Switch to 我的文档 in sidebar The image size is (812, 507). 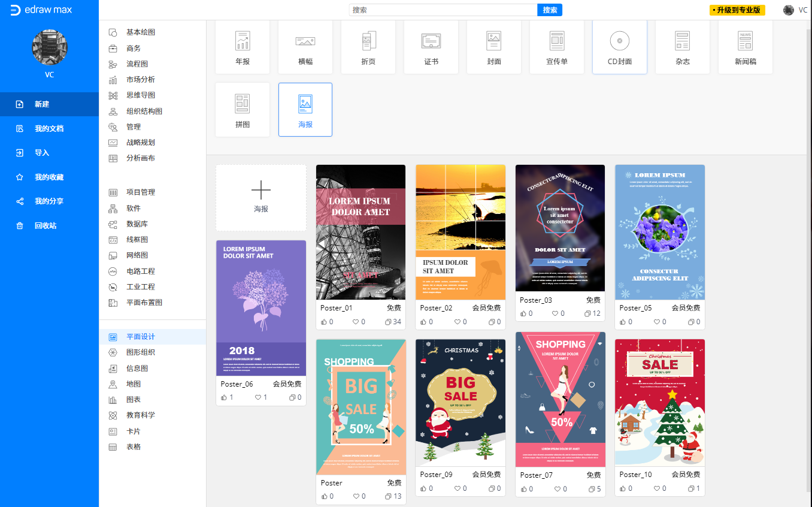click(x=49, y=129)
